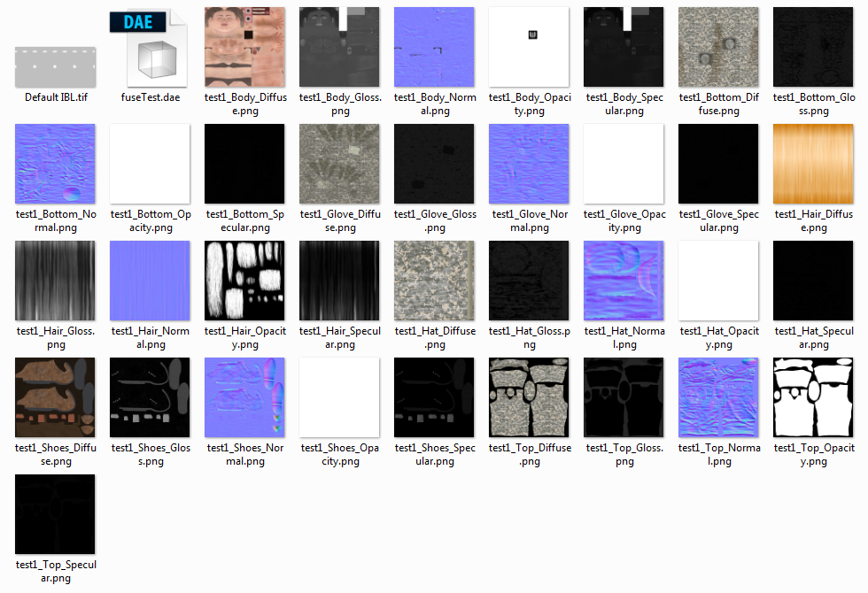Click the test1_Hair_Specular.png thumbnail

pos(339,281)
